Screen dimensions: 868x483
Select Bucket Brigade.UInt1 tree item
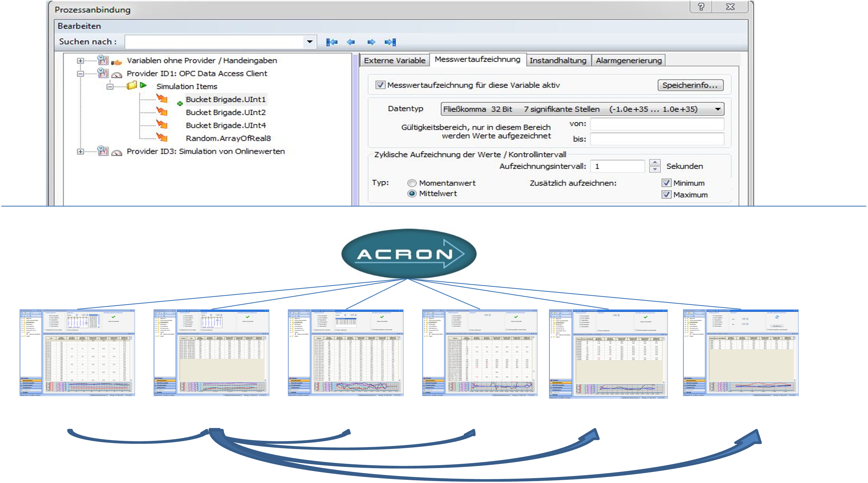[x=226, y=100]
